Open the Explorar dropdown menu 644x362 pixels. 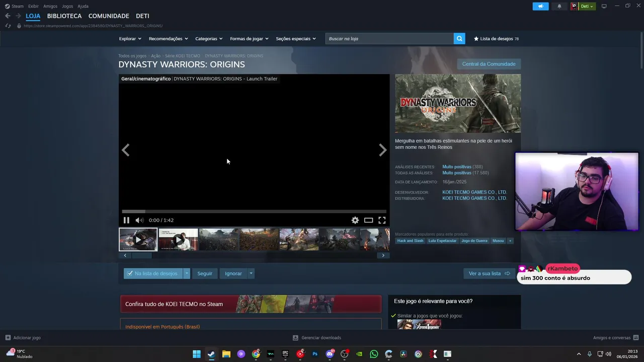130,39
